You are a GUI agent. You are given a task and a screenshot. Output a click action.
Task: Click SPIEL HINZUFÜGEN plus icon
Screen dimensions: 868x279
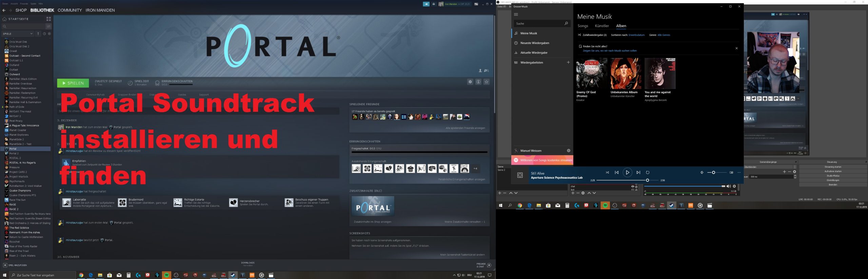coord(5,265)
